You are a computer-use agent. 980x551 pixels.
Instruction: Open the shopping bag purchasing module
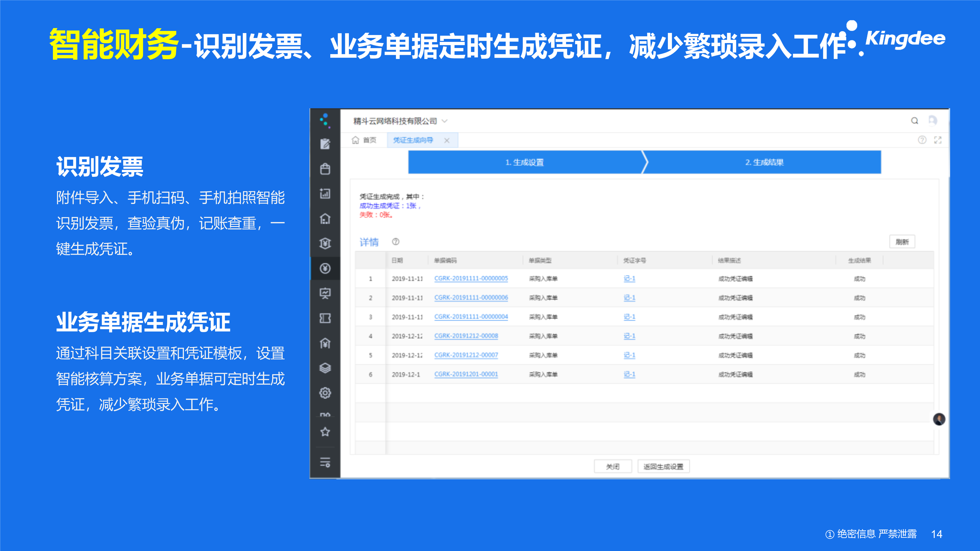325,169
